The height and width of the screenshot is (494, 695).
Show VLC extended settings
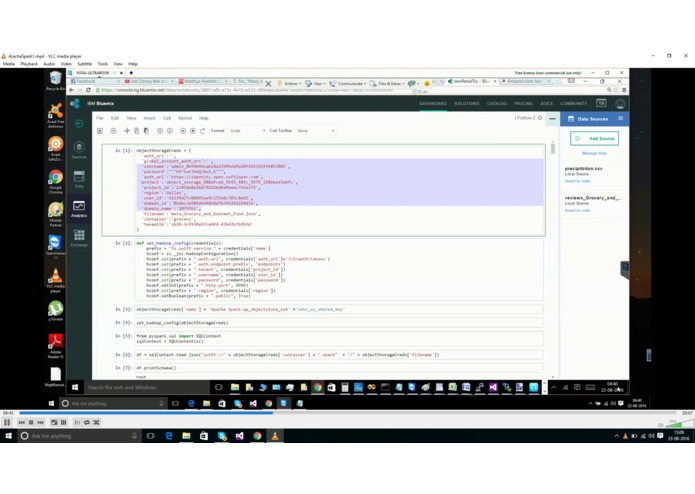[63, 422]
